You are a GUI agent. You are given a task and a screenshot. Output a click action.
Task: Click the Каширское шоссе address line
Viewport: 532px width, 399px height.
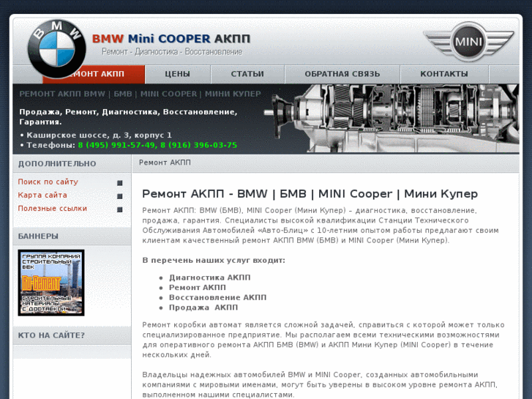(99, 135)
